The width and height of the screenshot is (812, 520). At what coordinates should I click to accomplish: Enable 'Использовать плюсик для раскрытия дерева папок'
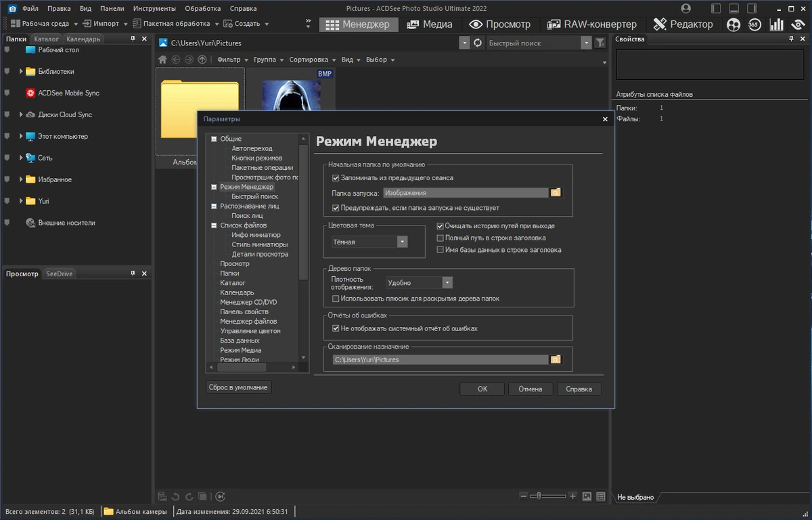[336, 298]
